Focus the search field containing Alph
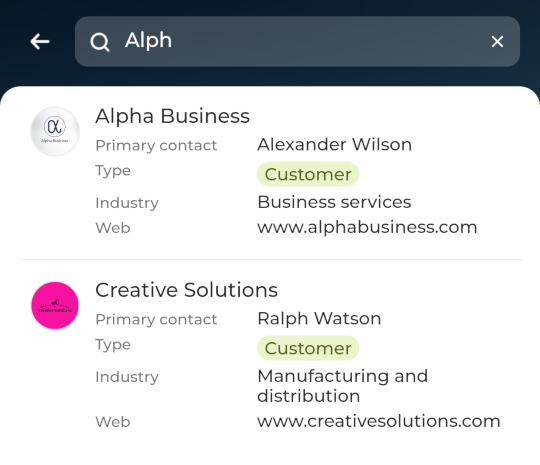540x465 pixels. click(x=297, y=41)
